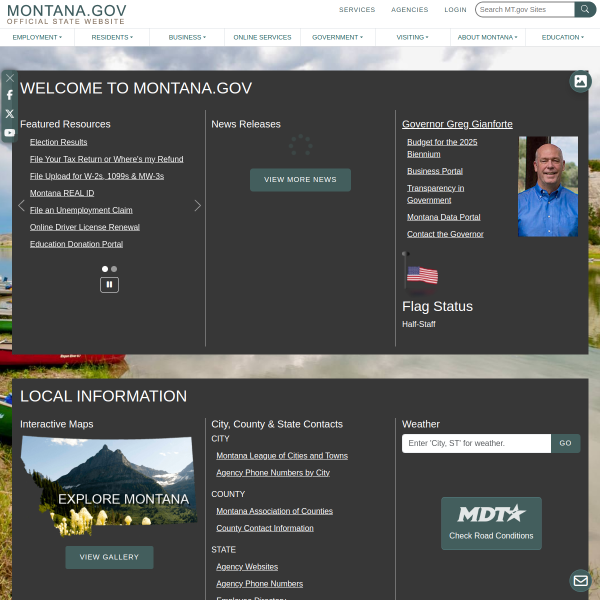Image resolution: width=600 pixels, height=600 pixels.
Task: Expand the Business menu
Action: pos(187,38)
